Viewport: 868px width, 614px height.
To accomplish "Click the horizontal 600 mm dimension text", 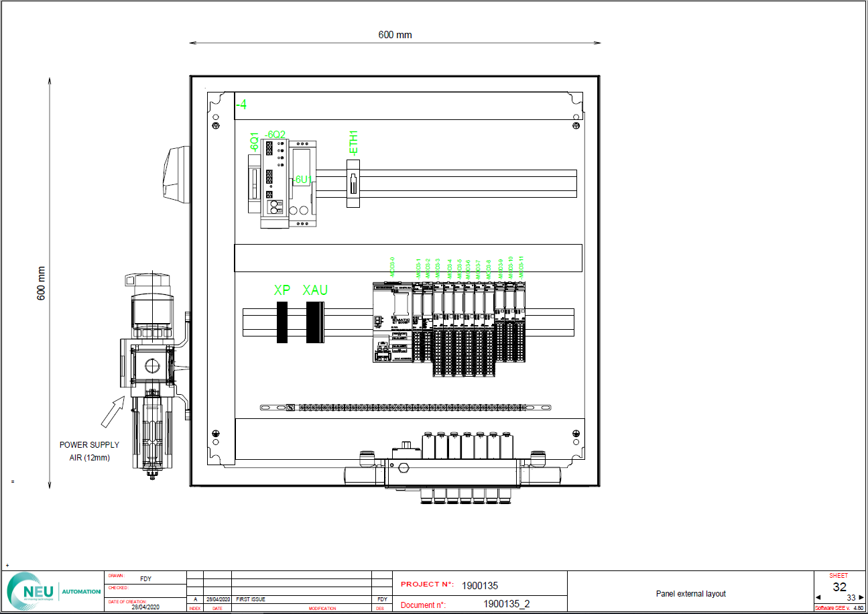I will coord(395,35).
